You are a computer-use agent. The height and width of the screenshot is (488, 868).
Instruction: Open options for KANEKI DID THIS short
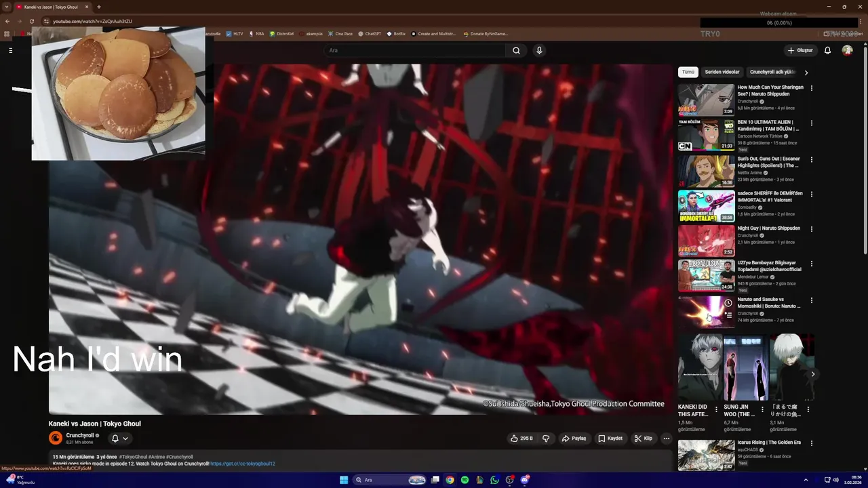(716, 409)
